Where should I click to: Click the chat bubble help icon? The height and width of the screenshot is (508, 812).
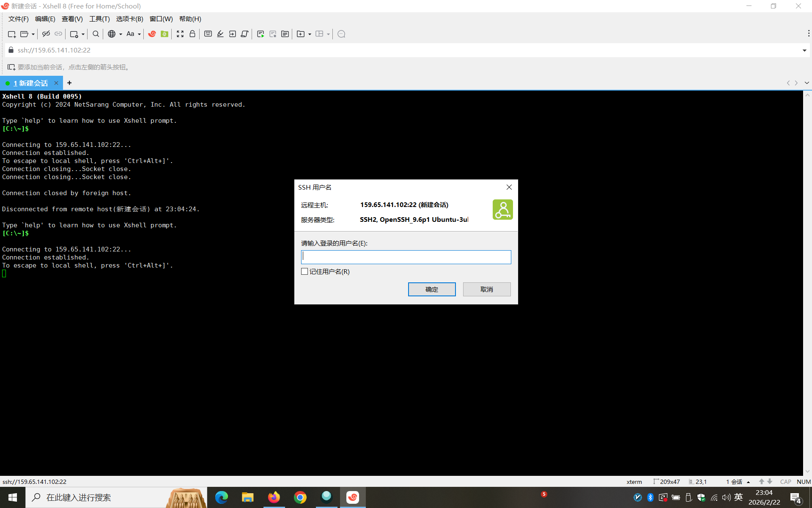[341, 34]
